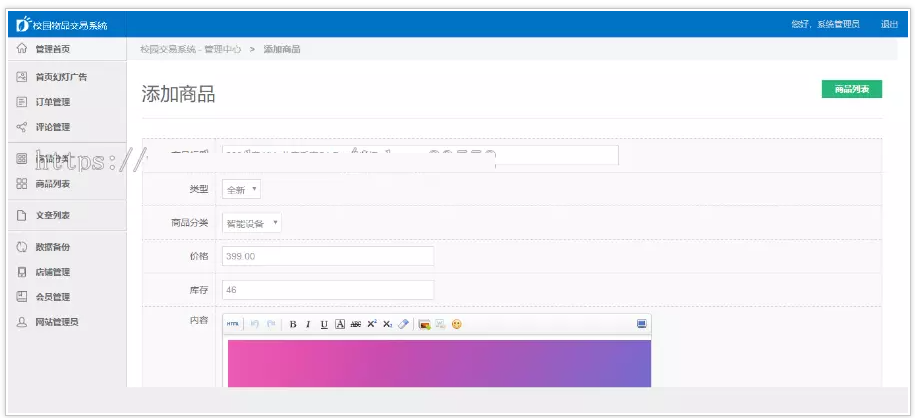This screenshot has width=915, height=418.
Task: Click the 类型 field label
Action: pyautogui.click(x=199, y=189)
